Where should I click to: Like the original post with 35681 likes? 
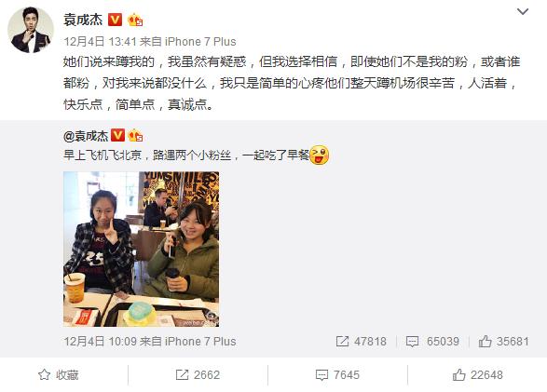tap(503, 341)
